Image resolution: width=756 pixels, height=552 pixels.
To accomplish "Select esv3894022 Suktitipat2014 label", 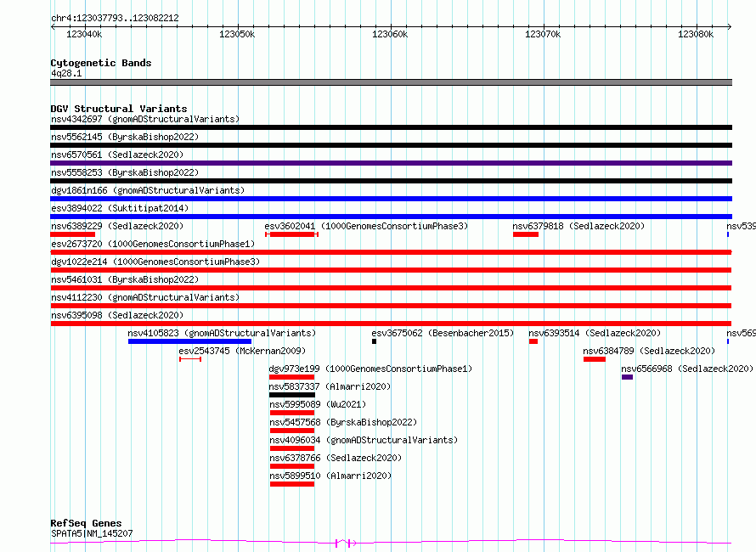I will click(x=120, y=208).
